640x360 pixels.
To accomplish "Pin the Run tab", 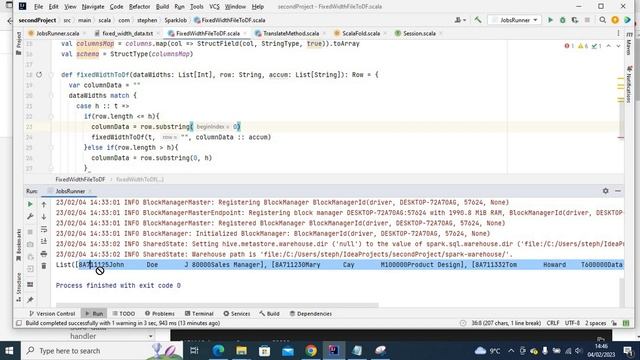I will point(30,300).
